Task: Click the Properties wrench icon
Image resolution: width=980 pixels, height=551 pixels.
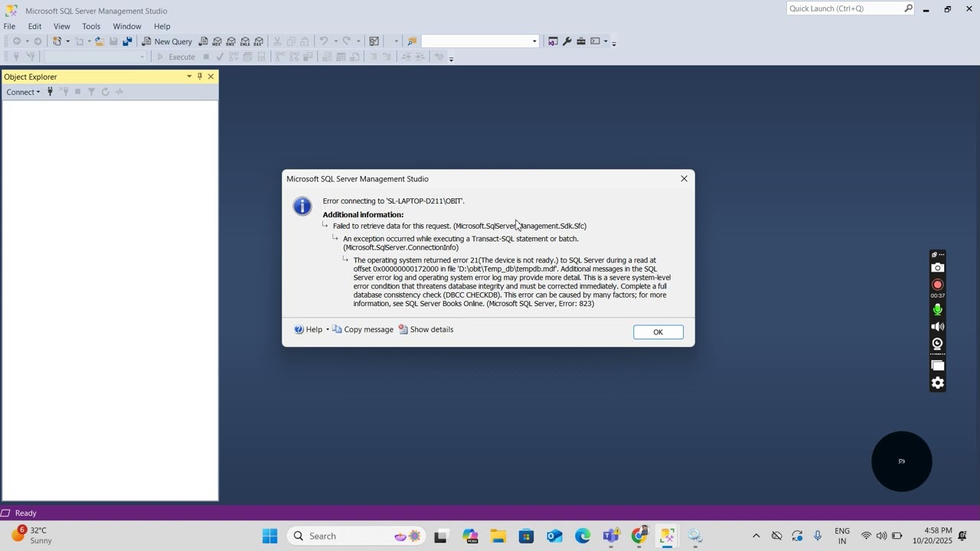Action: point(567,41)
